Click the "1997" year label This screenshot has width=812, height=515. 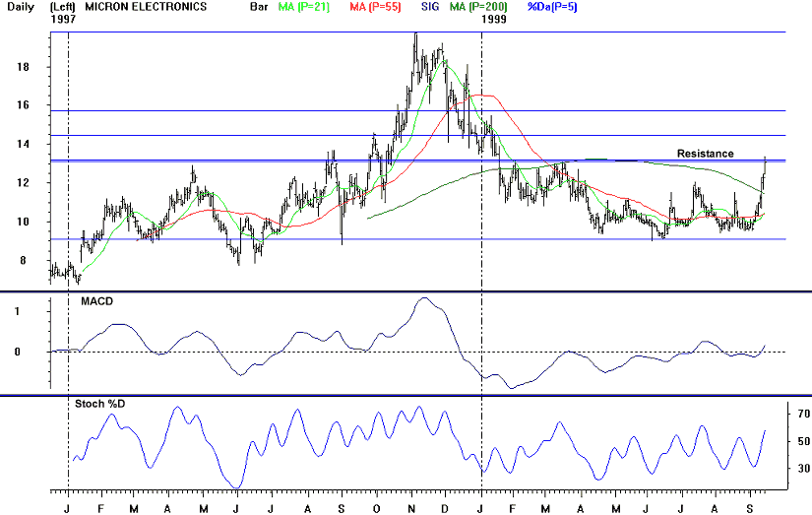63,20
